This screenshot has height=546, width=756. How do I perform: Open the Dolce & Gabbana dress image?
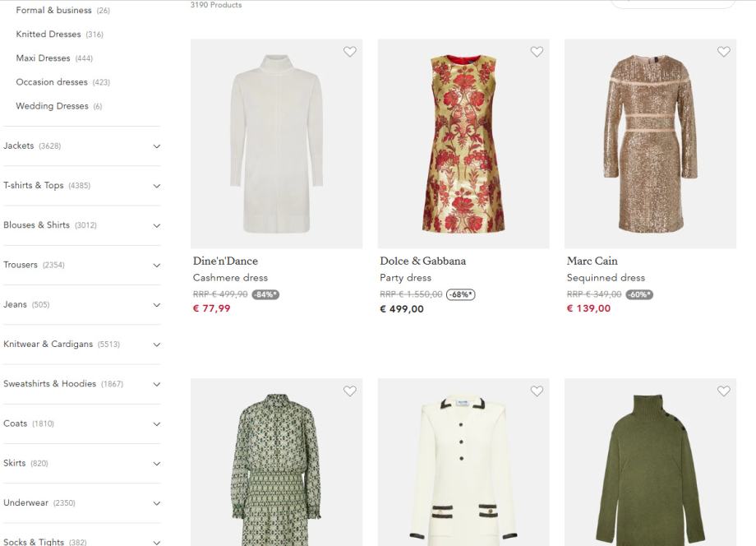click(463, 144)
